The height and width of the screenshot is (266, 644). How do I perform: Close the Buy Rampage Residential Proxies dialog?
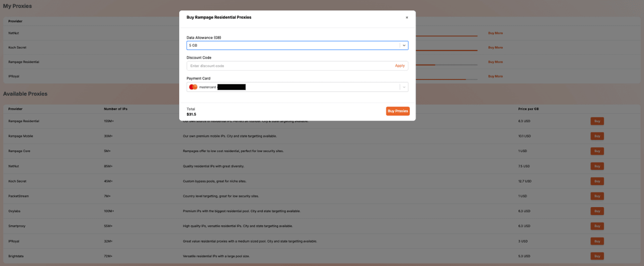406,17
